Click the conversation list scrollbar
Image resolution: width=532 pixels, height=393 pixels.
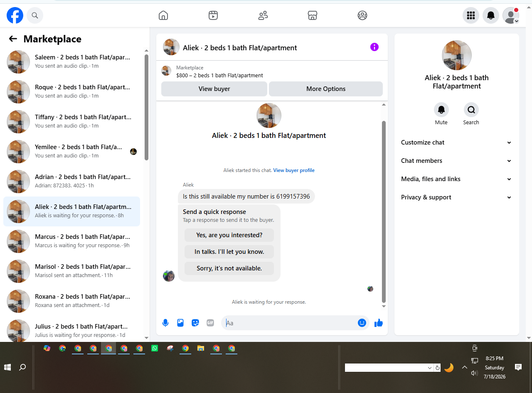click(x=146, y=107)
